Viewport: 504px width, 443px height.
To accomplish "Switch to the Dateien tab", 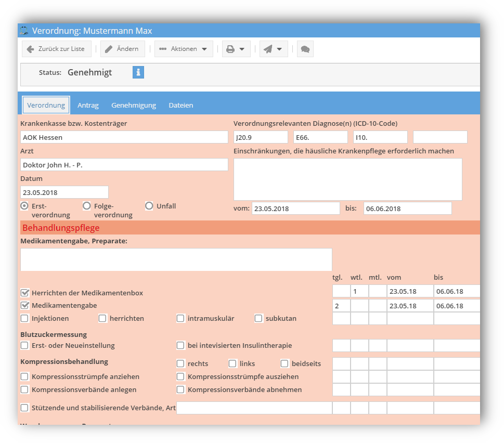I will (x=180, y=105).
